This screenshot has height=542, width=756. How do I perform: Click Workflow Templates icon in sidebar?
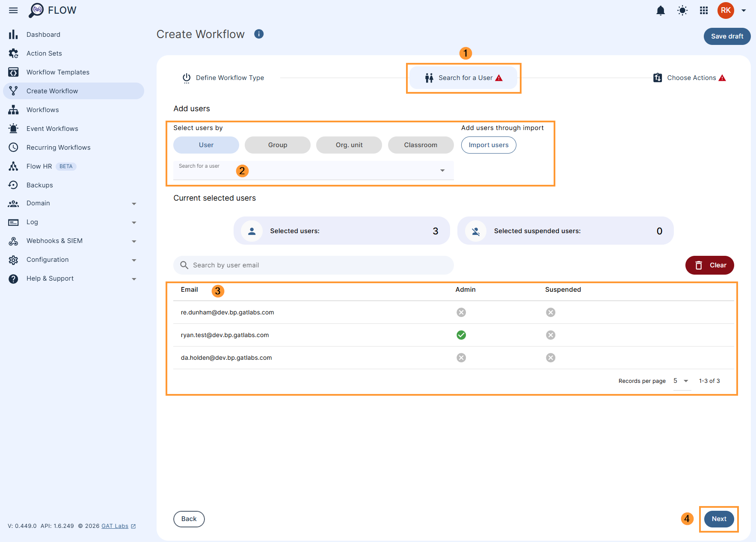13,72
